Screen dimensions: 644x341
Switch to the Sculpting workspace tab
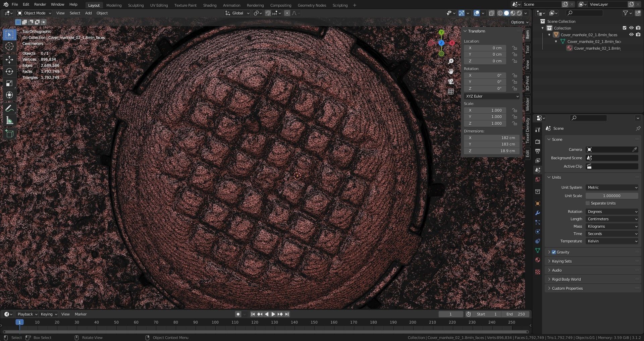pyautogui.click(x=136, y=5)
